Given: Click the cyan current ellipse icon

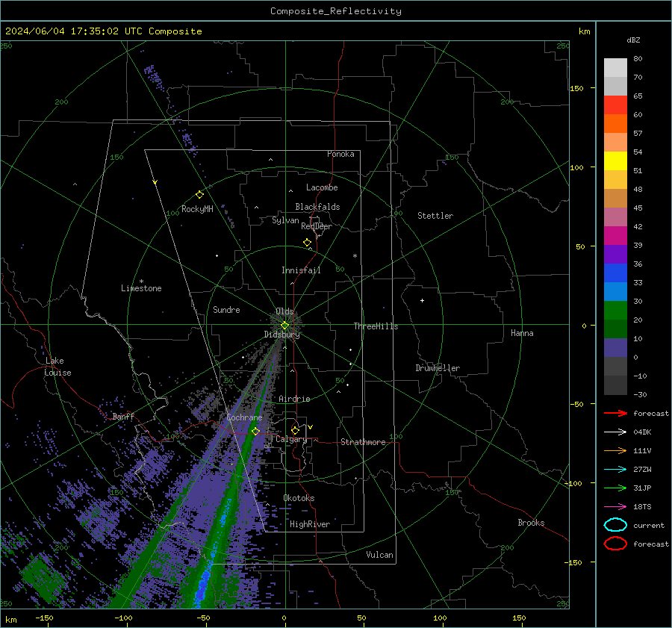Looking at the screenshot, I should point(615,525).
